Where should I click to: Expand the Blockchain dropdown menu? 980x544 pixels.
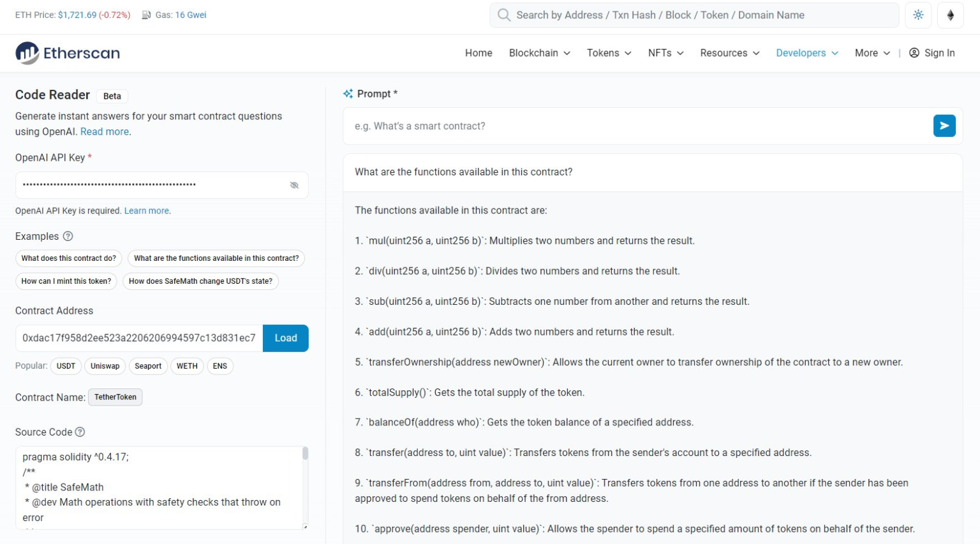539,53
